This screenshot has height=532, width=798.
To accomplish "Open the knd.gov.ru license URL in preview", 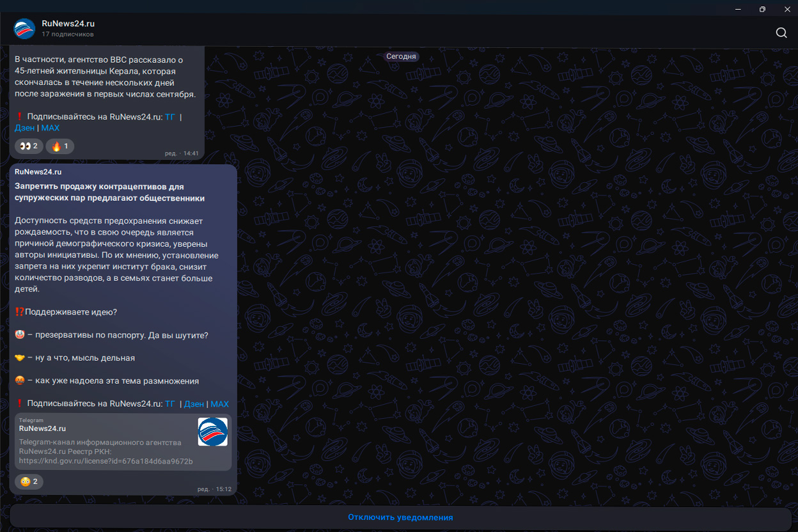I will coord(106,460).
